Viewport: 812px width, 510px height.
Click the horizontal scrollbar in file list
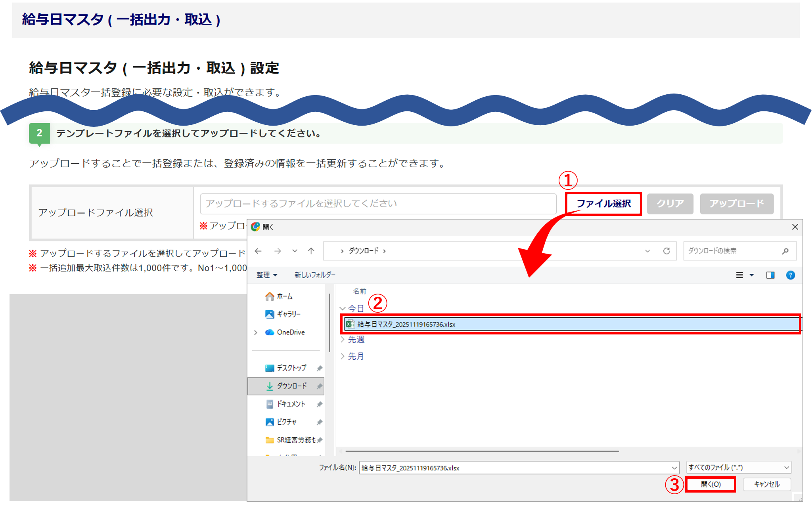tap(481, 451)
